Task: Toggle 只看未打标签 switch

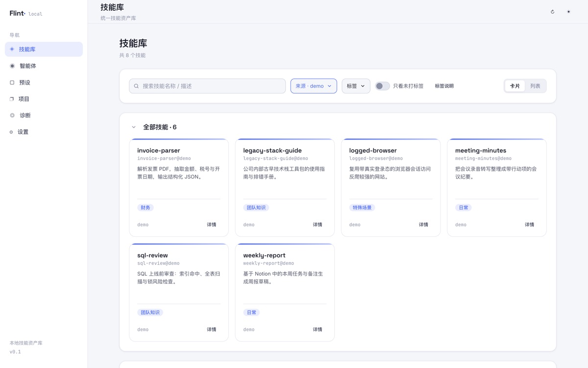Action: click(382, 86)
